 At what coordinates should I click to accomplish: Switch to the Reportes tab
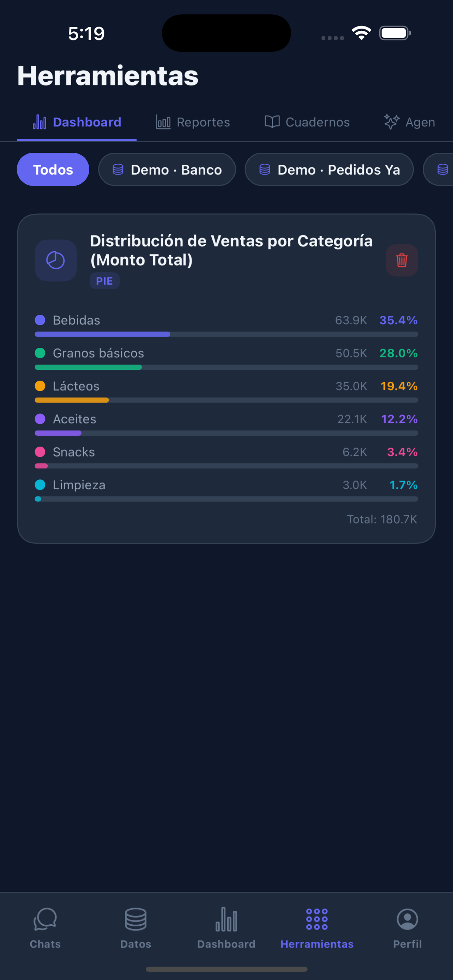click(193, 122)
